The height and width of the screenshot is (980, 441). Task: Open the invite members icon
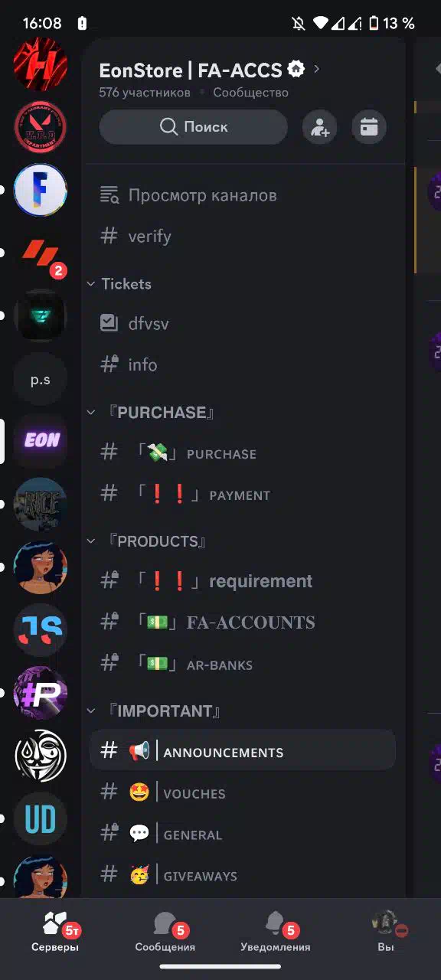[x=319, y=127]
